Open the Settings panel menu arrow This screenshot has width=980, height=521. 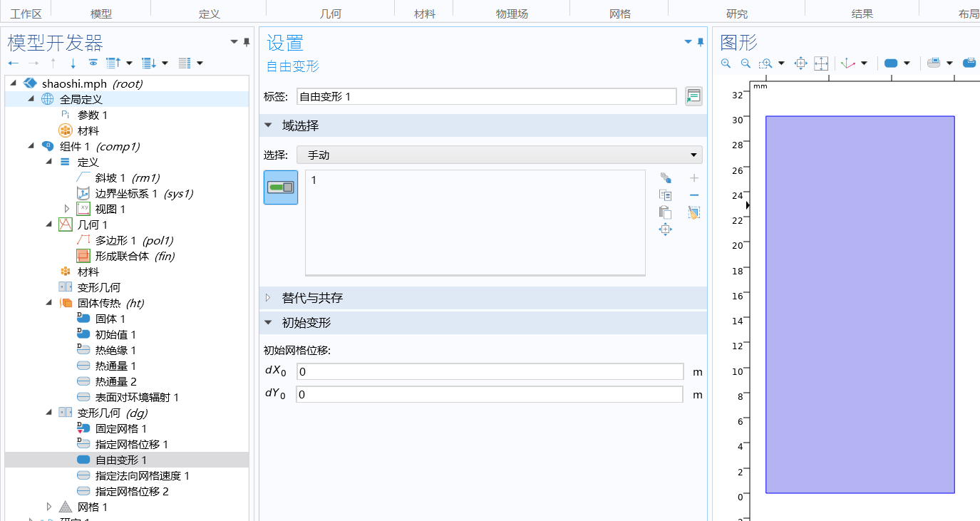click(x=688, y=42)
